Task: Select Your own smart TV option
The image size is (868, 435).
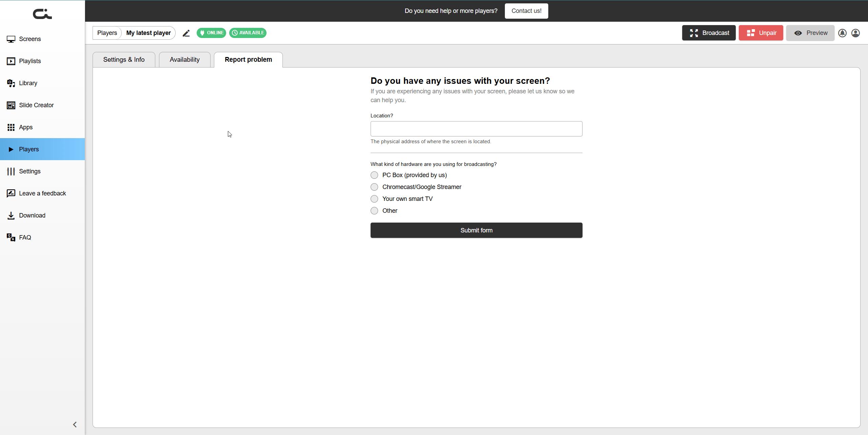Action: [x=374, y=199]
